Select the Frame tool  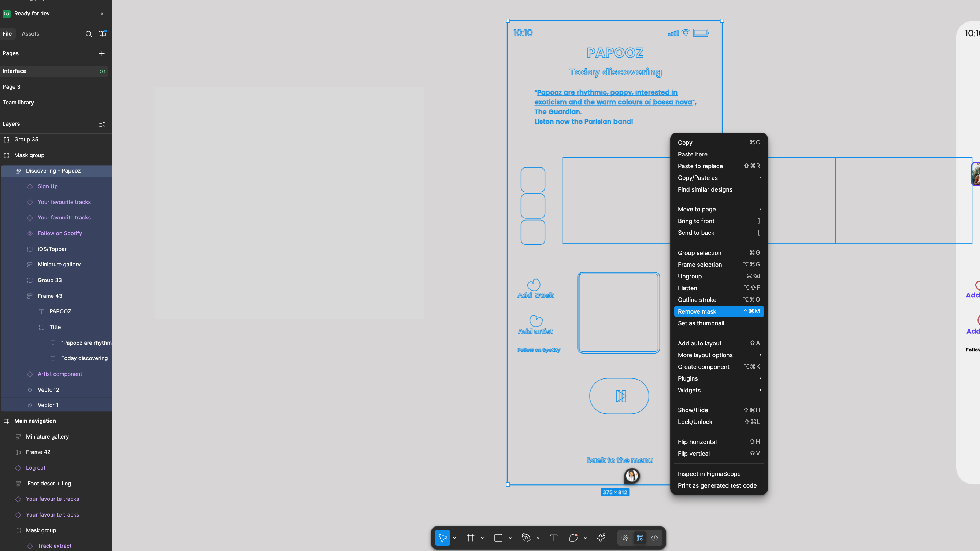pyautogui.click(x=471, y=538)
